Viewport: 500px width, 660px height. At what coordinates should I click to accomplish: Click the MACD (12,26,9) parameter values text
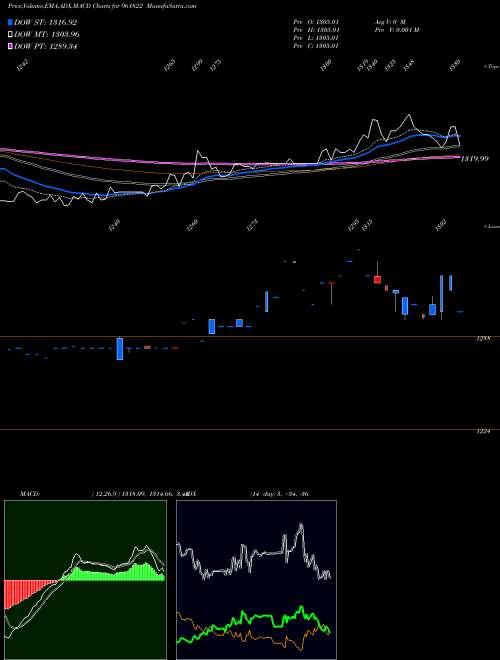[138, 493]
